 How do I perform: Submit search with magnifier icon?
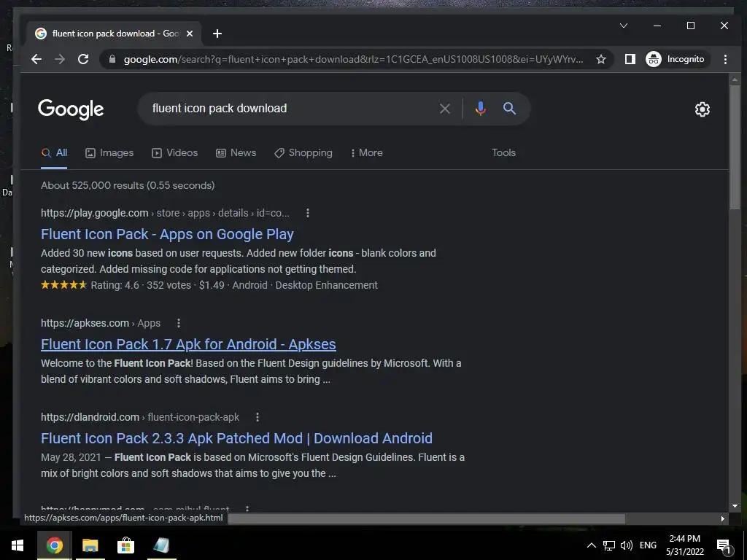coord(509,109)
